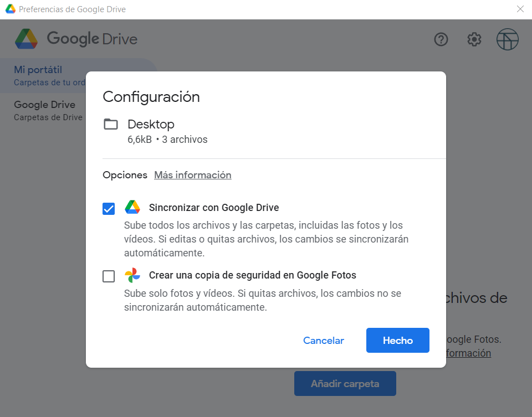
Task: Switch to the Google Drive sidebar tab
Action: pos(48,111)
